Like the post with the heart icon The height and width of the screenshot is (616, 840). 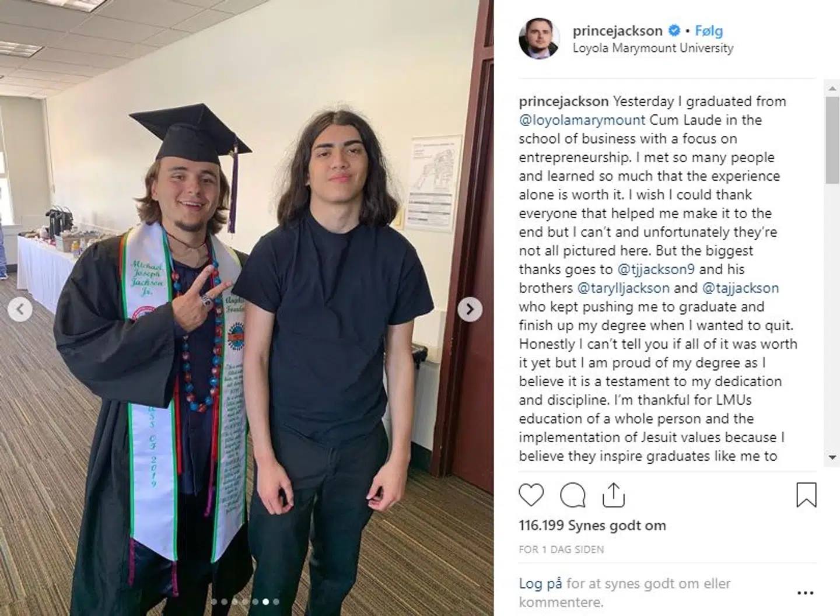click(531, 495)
